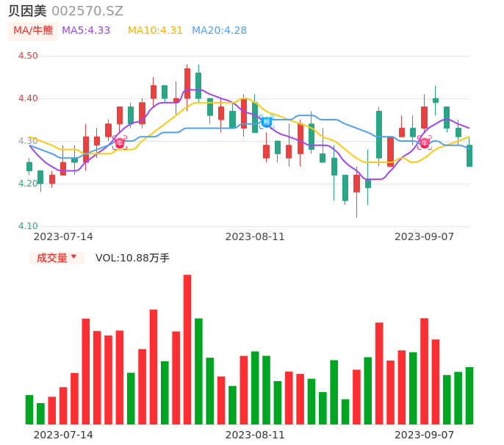This screenshot has width=504, height=445.
Task: Toggle the MA10:4.31 moving average legend
Action: point(155,31)
